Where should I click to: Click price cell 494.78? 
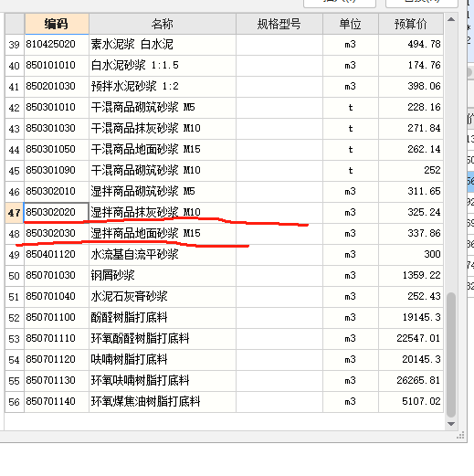411,45
